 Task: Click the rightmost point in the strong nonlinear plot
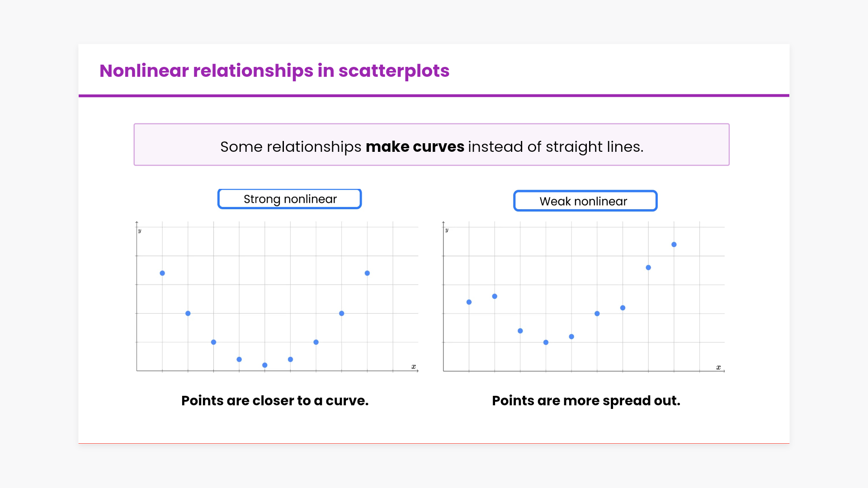(x=367, y=273)
